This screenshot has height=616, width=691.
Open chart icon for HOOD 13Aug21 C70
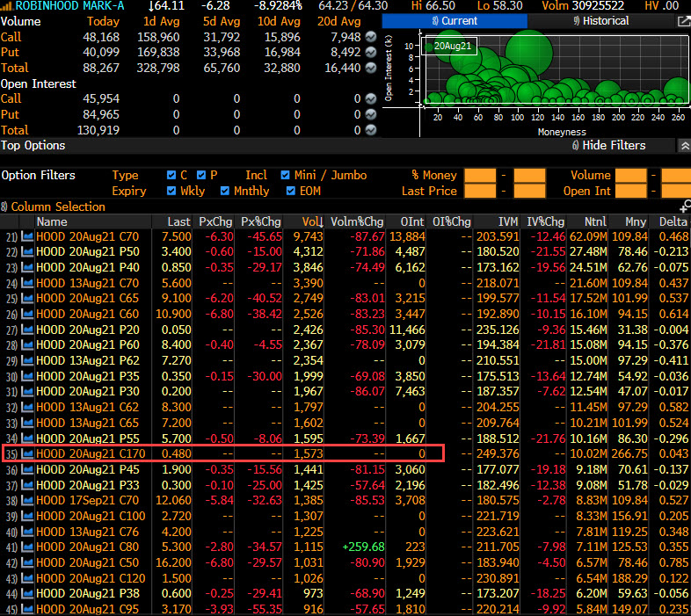click(x=27, y=283)
